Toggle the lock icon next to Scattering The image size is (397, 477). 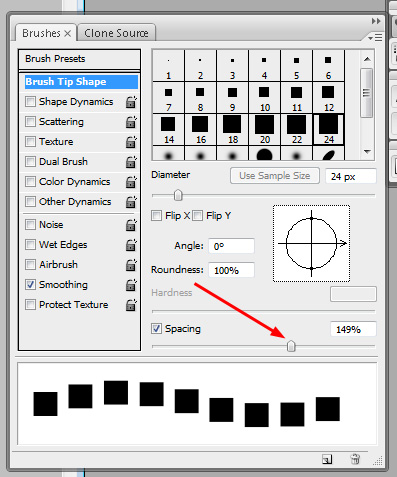(x=131, y=122)
